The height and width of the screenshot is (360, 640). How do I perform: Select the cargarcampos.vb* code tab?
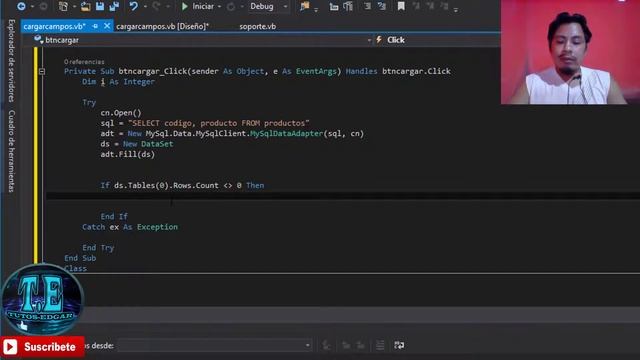point(55,26)
